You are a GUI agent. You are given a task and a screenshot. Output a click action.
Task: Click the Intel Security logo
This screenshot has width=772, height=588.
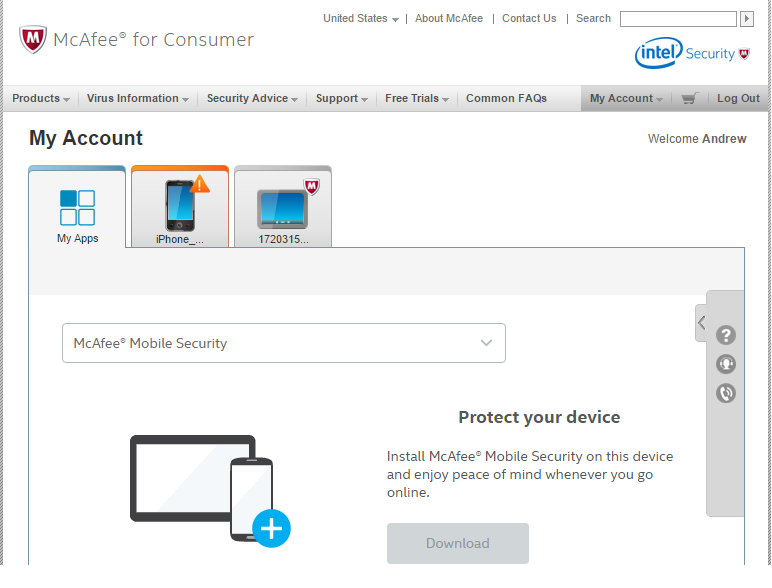pyautogui.click(x=692, y=53)
